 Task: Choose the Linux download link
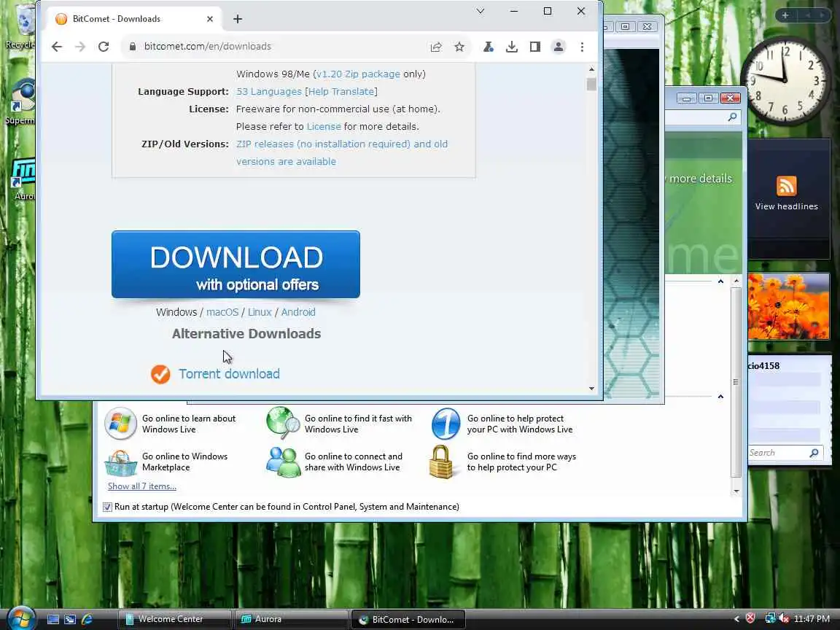(x=260, y=312)
